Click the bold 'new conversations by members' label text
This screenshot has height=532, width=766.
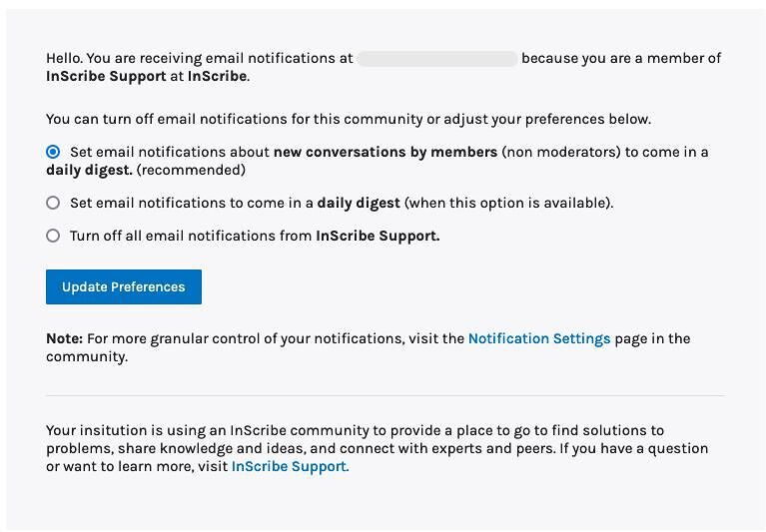point(385,152)
